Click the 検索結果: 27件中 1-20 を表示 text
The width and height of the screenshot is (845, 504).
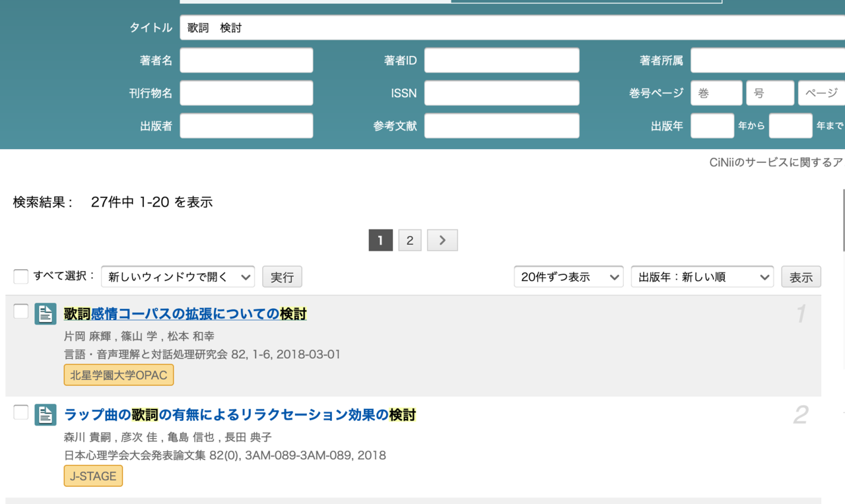(113, 203)
